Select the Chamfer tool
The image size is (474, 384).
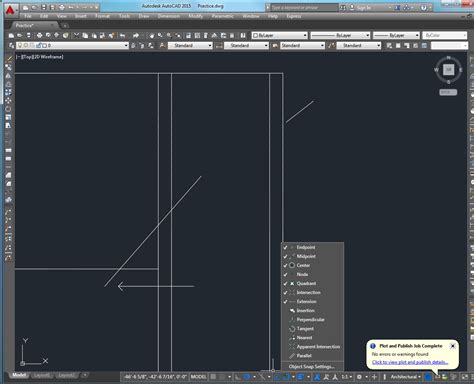point(8,175)
